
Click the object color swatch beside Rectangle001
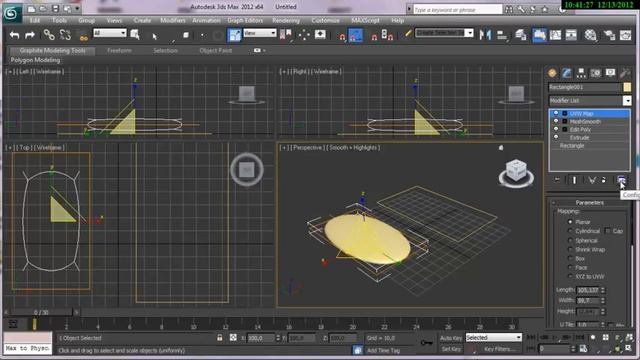coord(627,87)
